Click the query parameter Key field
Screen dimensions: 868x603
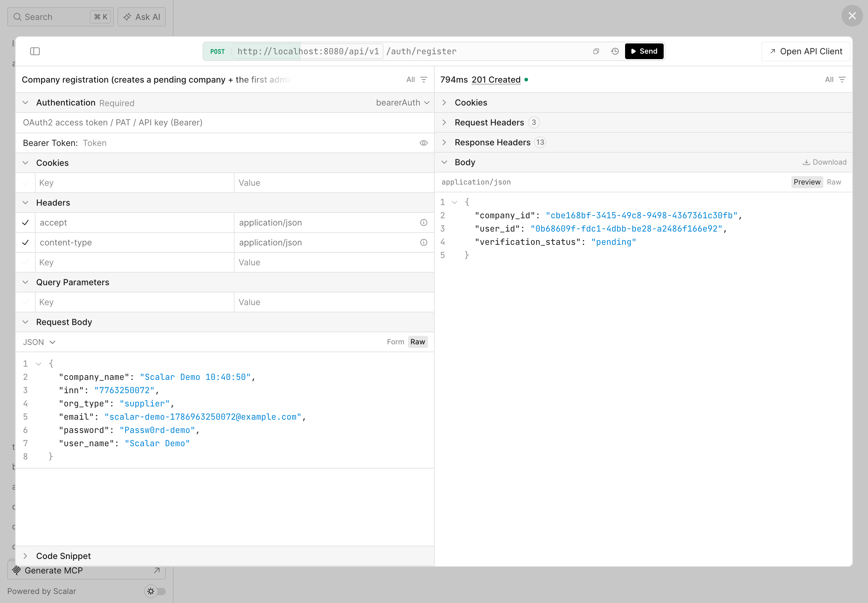(134, 302)
